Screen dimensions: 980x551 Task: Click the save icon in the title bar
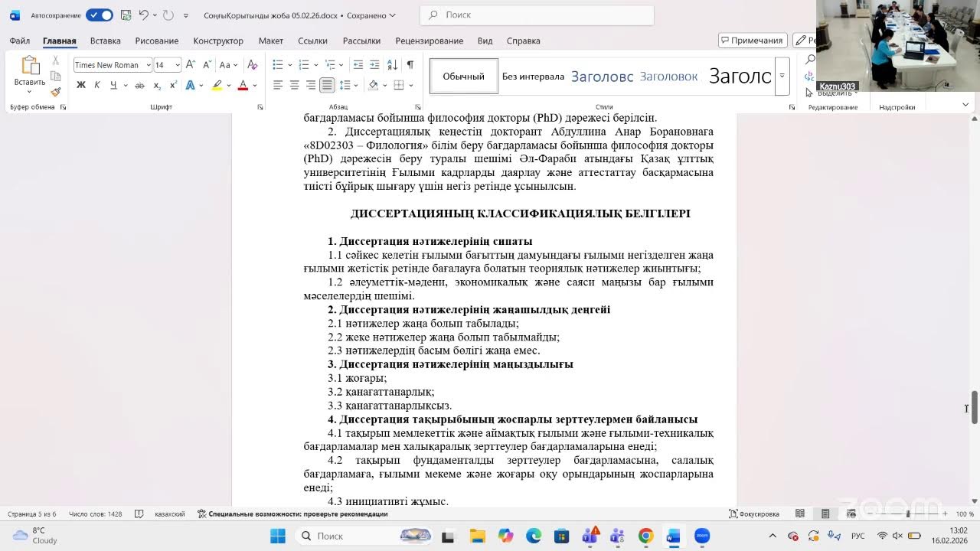pos(127,15)
